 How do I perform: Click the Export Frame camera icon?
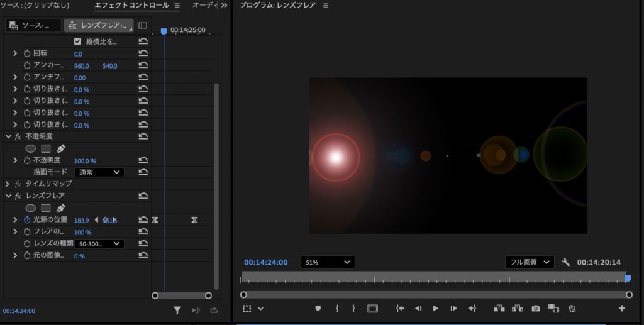535,308
